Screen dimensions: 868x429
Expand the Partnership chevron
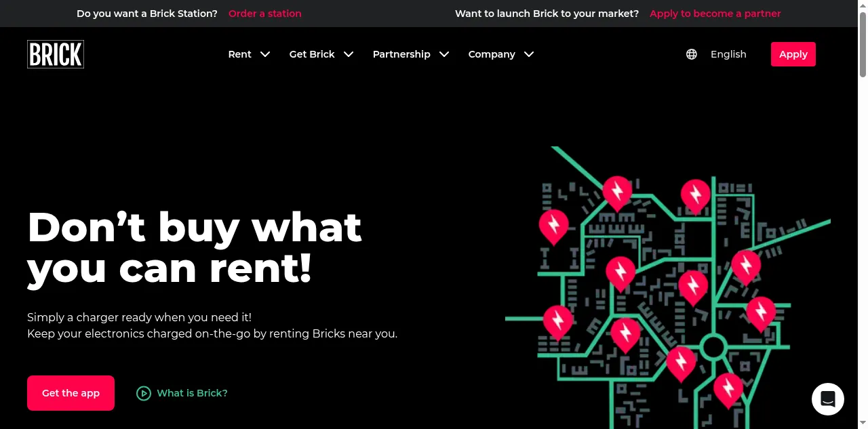(444, 54)
